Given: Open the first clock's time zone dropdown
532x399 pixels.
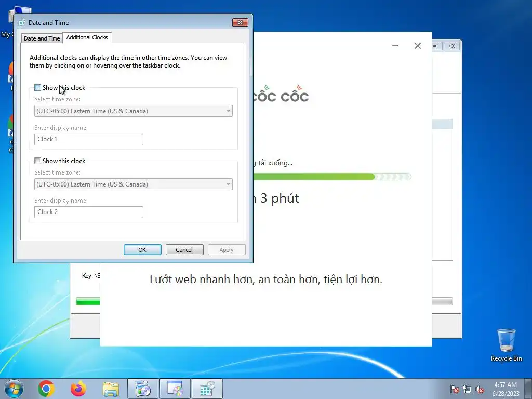Looking at the screenshot, I should (x=134, y=111).
